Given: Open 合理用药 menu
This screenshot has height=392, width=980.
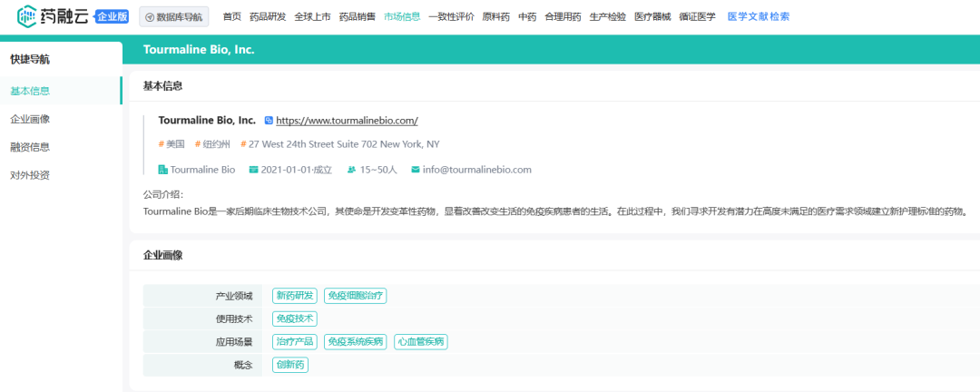Looking at the screenshot, I should click(x=563, y=17).
